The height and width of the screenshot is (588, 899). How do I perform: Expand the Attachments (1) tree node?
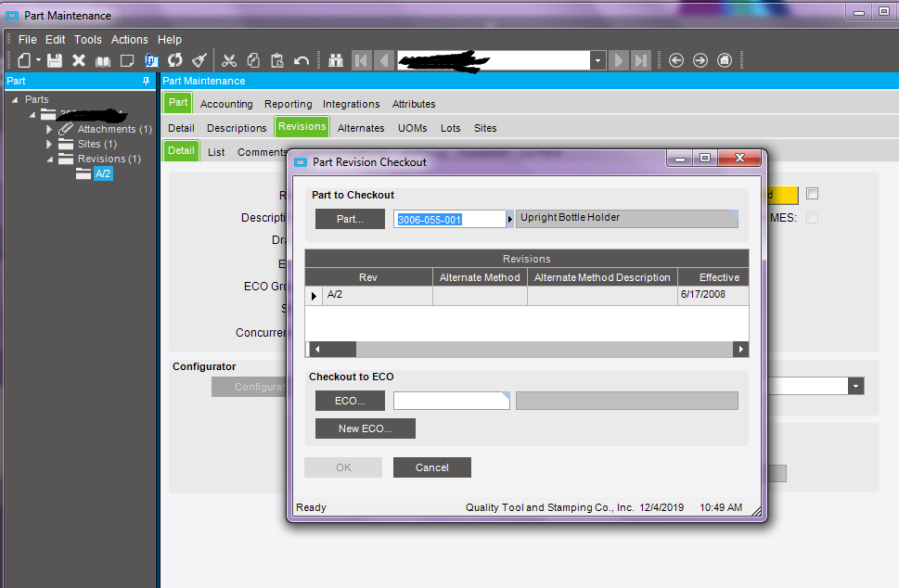click(x=49, y=130)
